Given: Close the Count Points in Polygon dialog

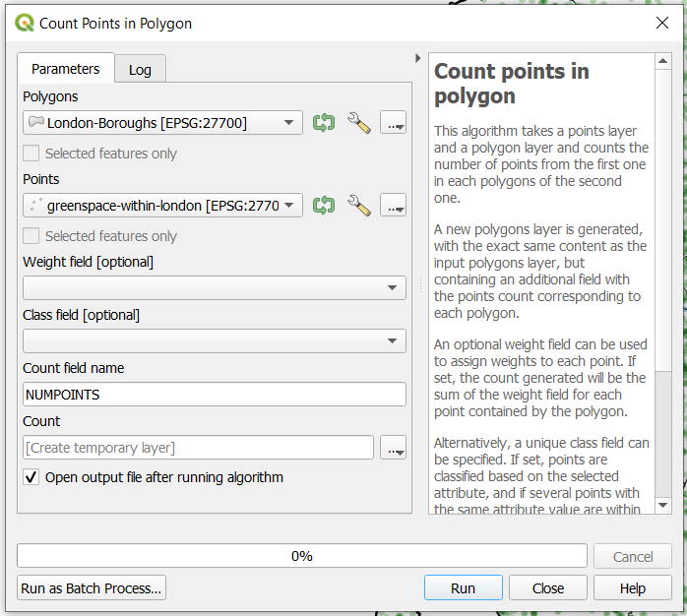Looking at the screenshot, I should pyautogui.click(x=662, y=23).
